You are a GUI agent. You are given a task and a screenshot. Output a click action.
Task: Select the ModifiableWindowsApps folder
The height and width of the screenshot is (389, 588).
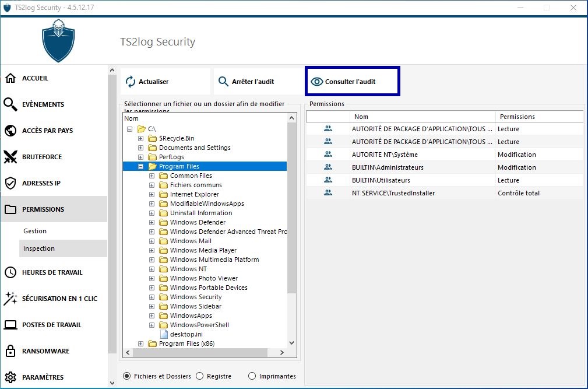coord(207,204)
